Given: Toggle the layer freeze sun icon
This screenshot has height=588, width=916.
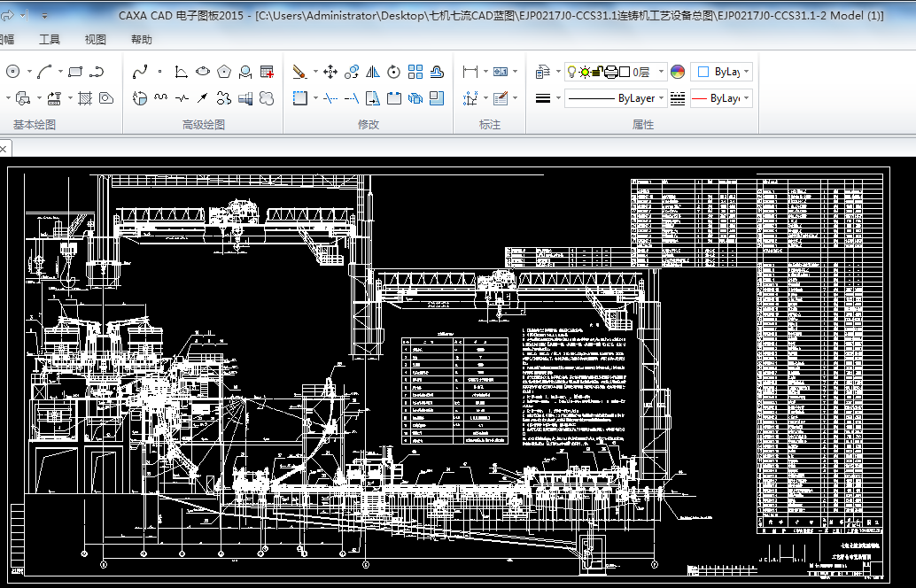Looking at the screenshot, I should [x=585, y=72].
